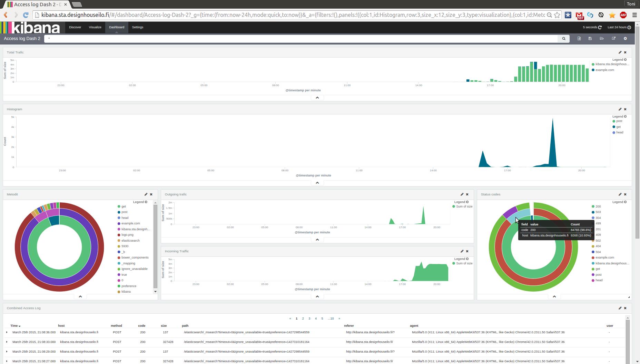
Task: Sort the log table by Time column
Action: point(15,326)
